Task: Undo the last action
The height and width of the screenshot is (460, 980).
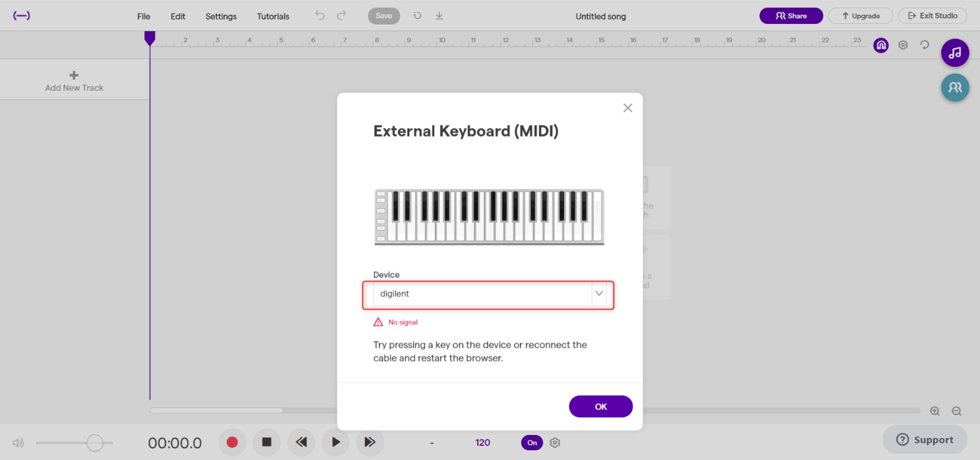Action: click(320, 15)
